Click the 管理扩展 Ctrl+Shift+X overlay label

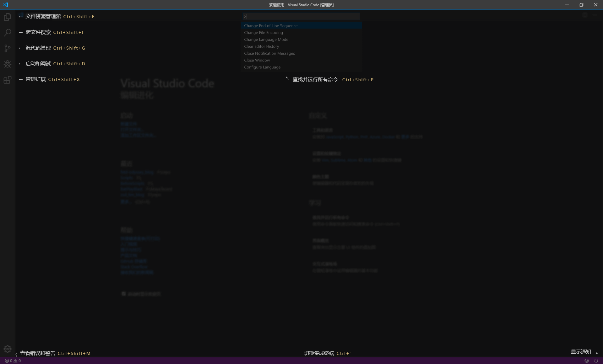point(49,79)
